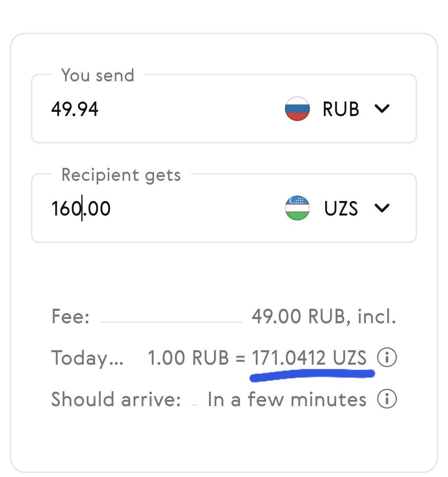Click the Russian flag icon

297,109
